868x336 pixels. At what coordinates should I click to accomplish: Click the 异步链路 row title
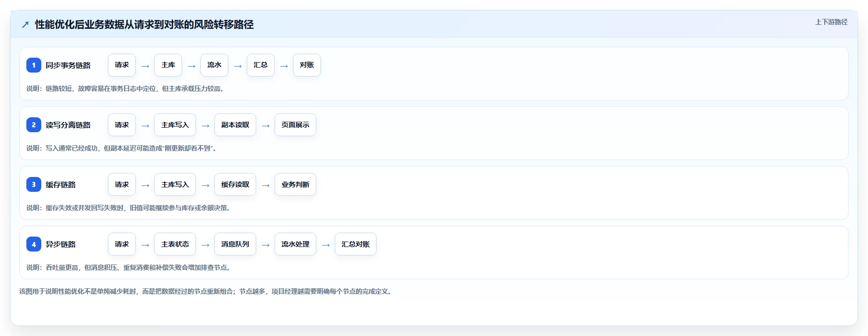[61, 244]
